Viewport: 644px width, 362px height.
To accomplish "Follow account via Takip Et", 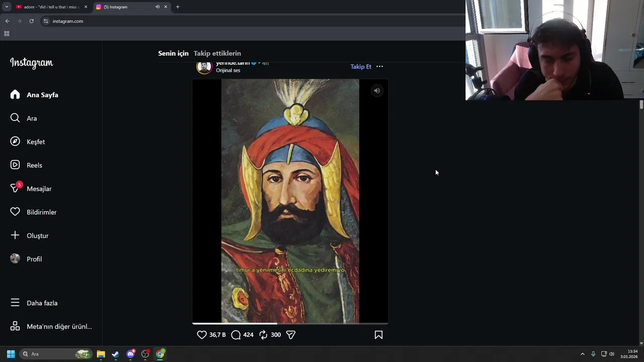I will (x=361, y=66).
